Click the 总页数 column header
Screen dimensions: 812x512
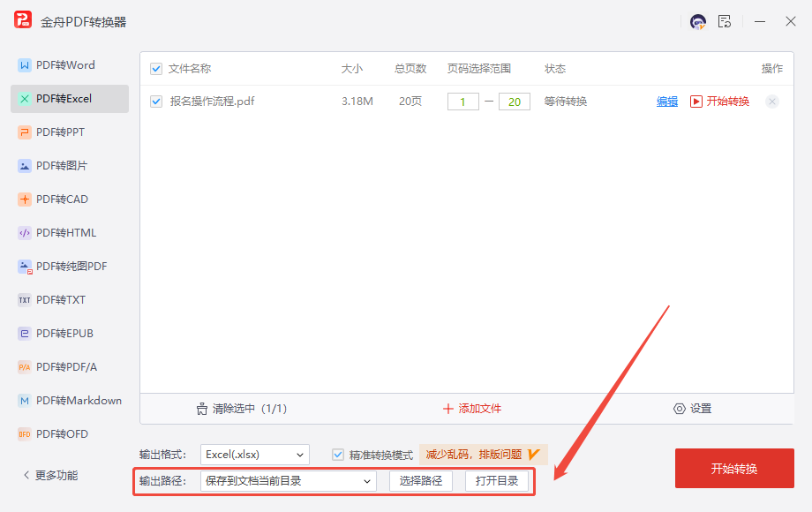[410, 69]
